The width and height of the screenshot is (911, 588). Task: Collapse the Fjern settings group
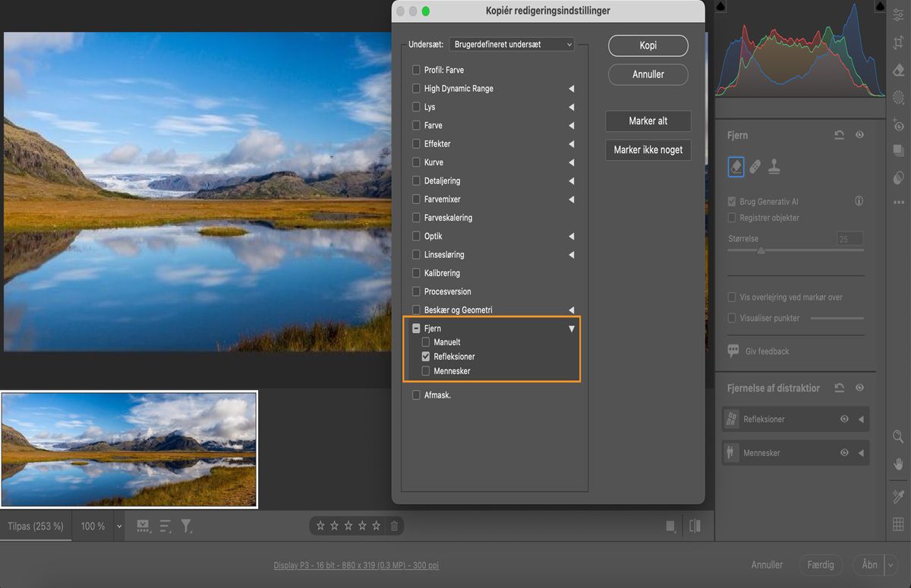572,329
